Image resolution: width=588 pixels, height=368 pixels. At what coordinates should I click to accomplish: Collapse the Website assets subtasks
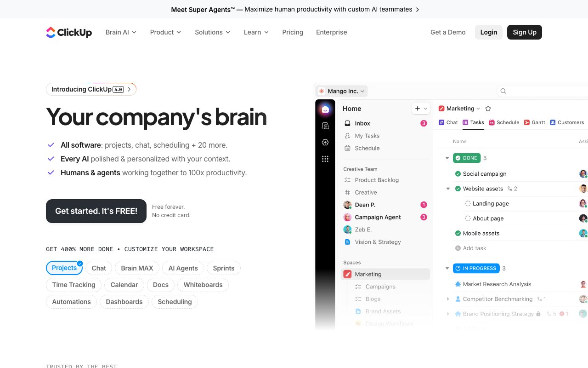point(448,189)
